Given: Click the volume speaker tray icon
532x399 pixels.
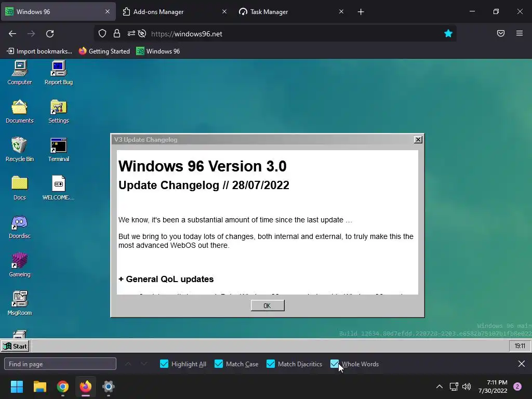Looking at the screenshot, I should [x=467, y=387].
